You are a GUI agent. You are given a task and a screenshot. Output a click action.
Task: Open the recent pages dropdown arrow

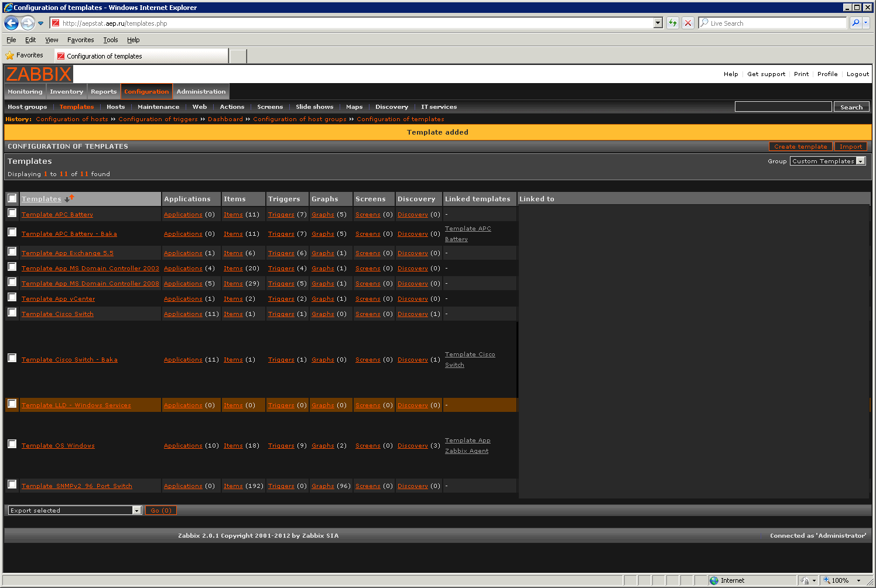click(40, 23)
